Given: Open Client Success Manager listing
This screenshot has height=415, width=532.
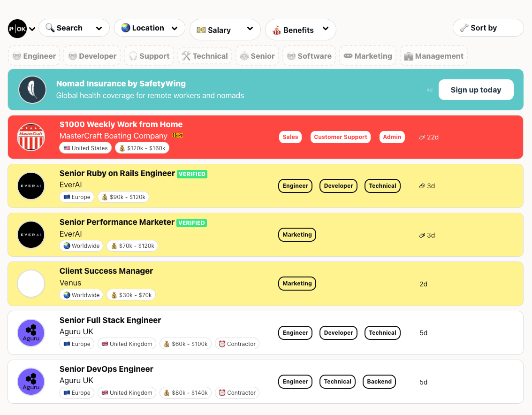Looking at the screenshot, I should pyautogui.click(x=106, y=271).
